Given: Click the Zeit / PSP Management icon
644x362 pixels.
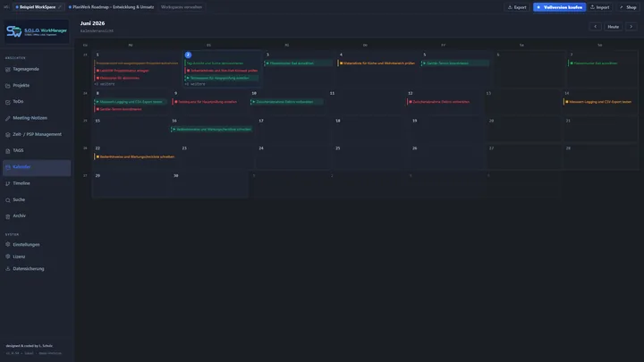Looking at the screenshot, I should point(8,135).
